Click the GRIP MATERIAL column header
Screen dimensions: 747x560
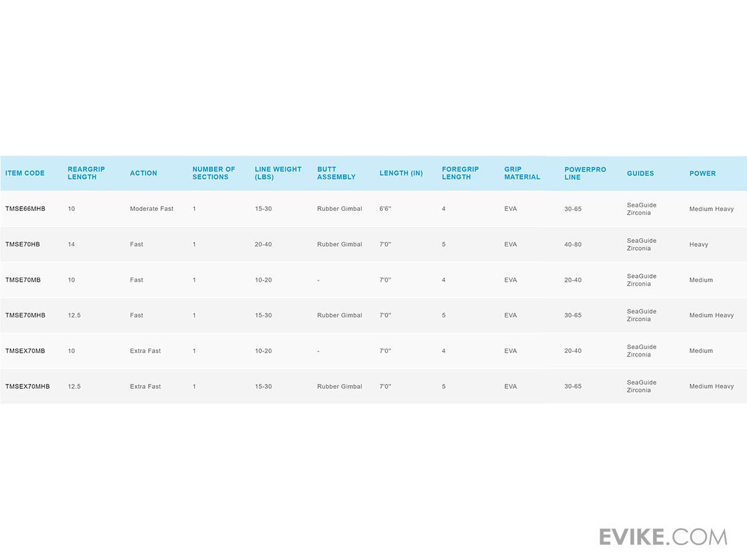click(x=522, y=173)
